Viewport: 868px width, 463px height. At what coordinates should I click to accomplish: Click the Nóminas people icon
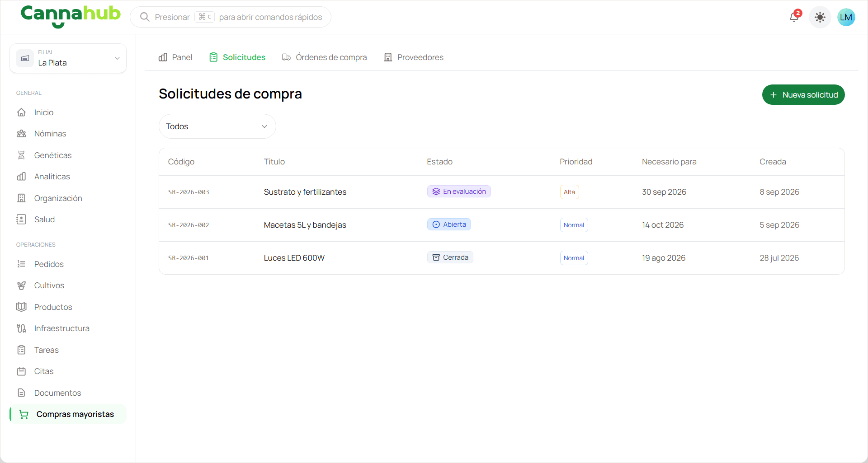(x=21, y=134)
